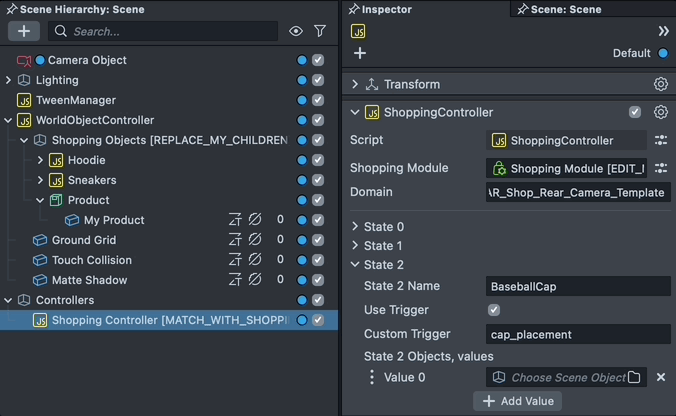The height and width of the screenshot is (416, 676).
Task: Click the blue layer dot for Lighting
Action: coord(302,80)
